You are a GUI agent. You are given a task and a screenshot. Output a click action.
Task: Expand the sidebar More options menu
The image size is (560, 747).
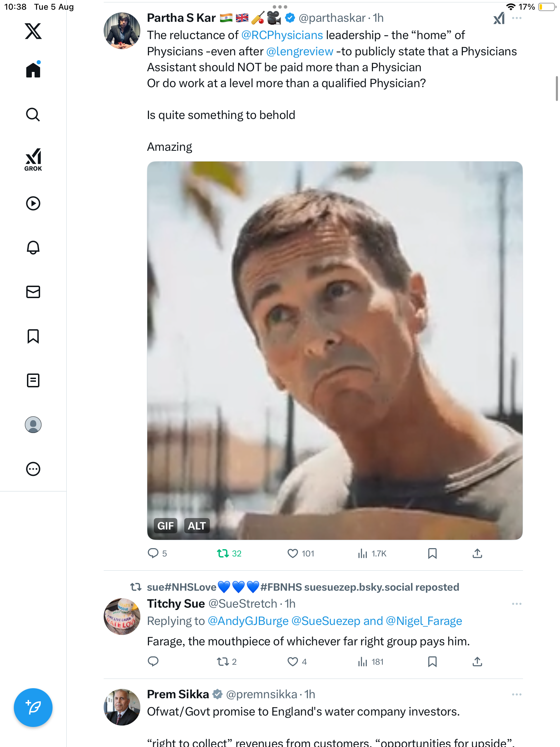[33, 469]
